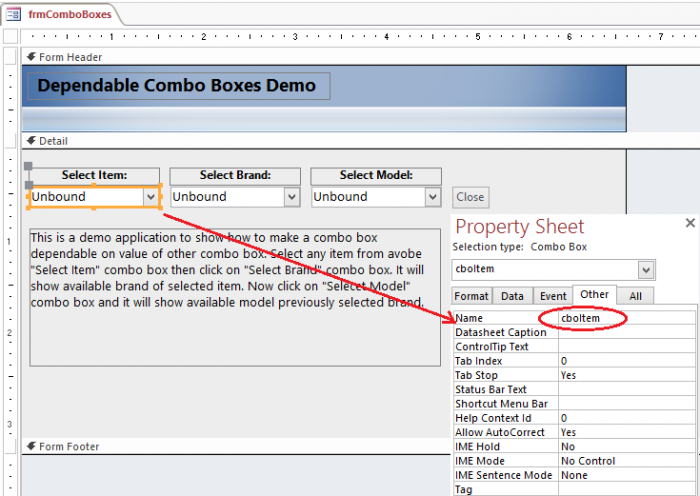Select the Select Brand: label

(235, 175)
